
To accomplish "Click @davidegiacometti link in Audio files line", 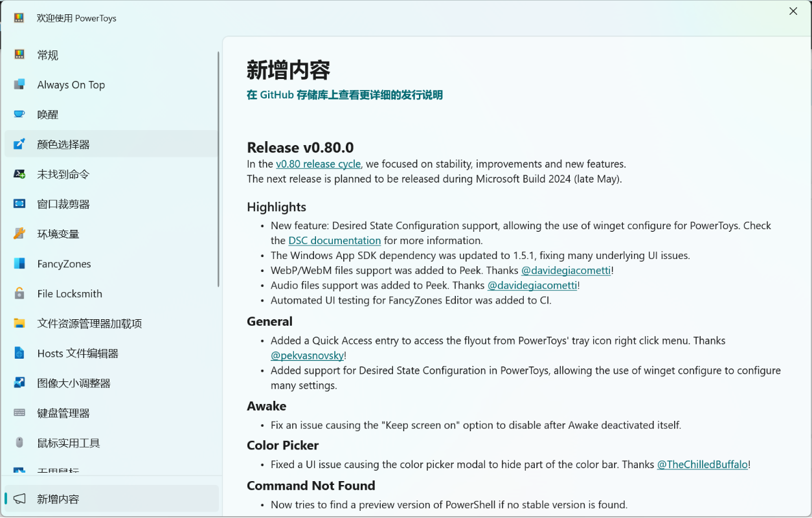I will pyautogui.click(x=532, y=285).
